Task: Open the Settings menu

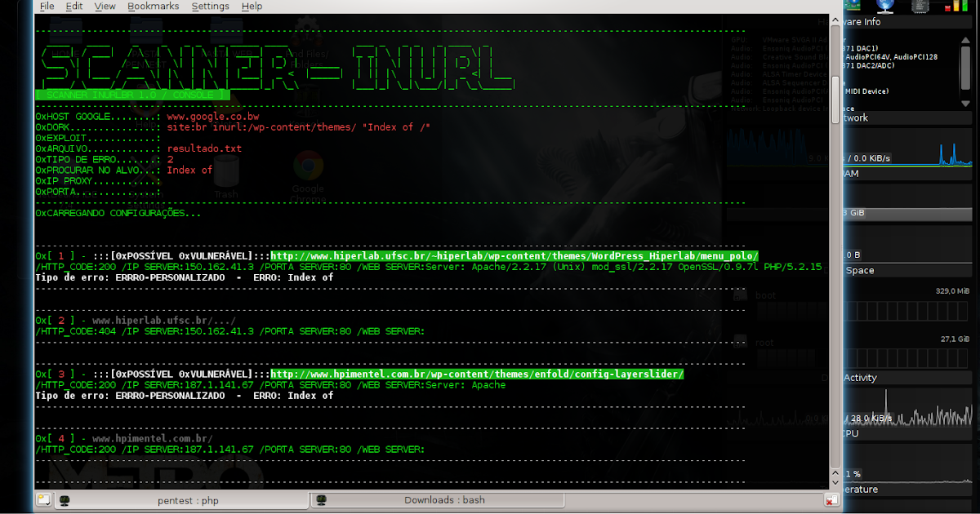Action: coord(210,6)
